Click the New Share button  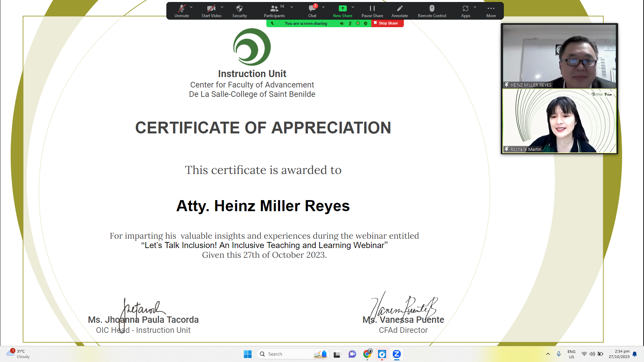(342, 11)
